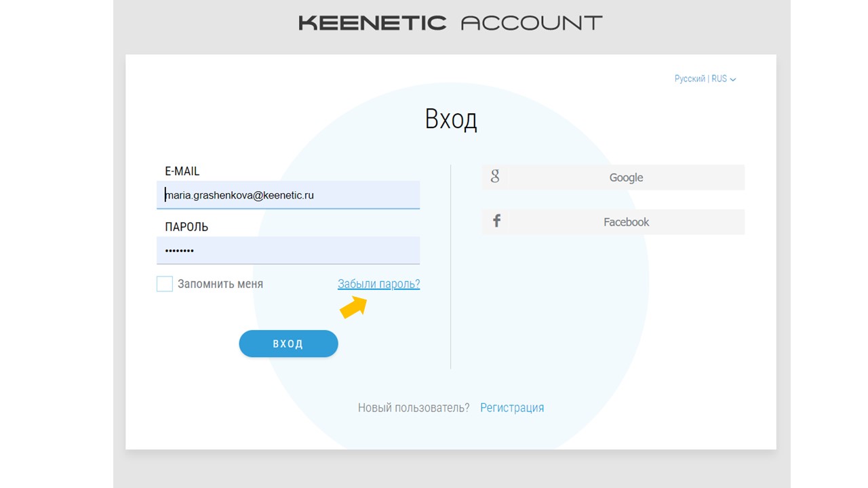868x488 pixels.
Task: Open the 'Русский | RUS' language dropdown
Action: [704, 79]
